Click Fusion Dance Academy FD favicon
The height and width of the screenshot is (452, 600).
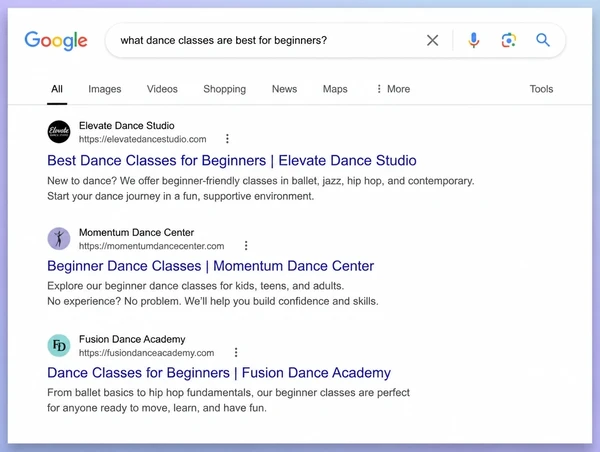point(59,345)
